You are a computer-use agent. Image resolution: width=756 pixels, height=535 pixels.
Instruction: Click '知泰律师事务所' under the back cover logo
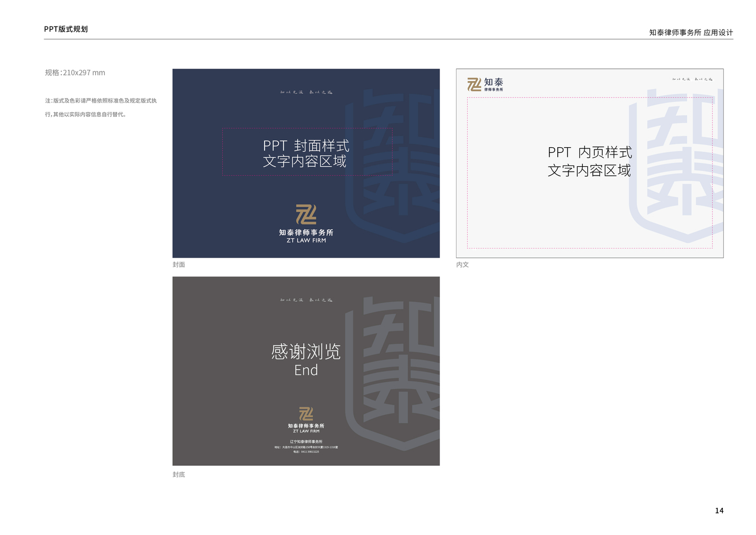306,426
